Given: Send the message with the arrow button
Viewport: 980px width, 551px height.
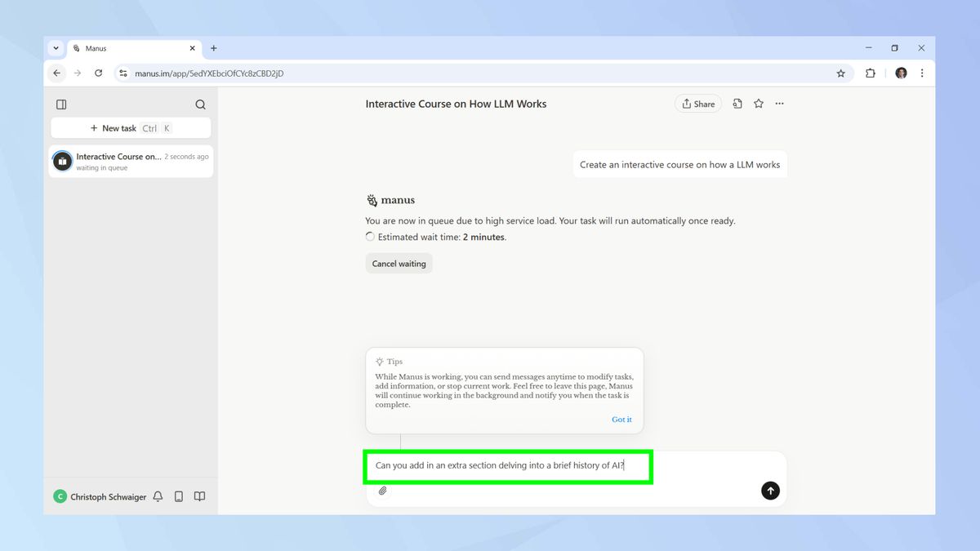Looking at the screenshot, I should (x=770, y=491).
